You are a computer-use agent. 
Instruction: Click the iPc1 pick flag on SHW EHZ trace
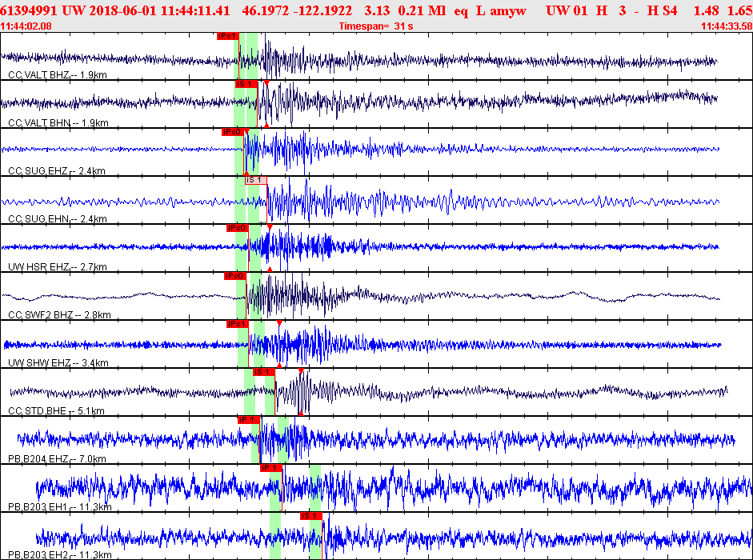[x=237, y=324]
